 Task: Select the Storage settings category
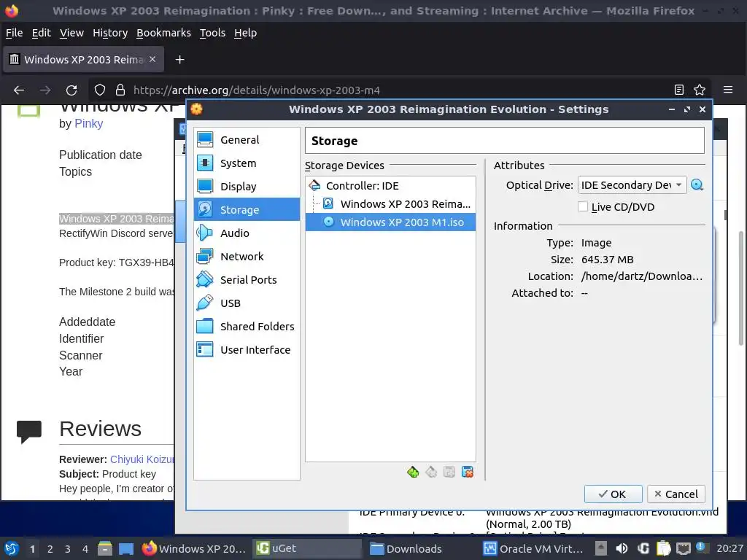coord(247,209)
